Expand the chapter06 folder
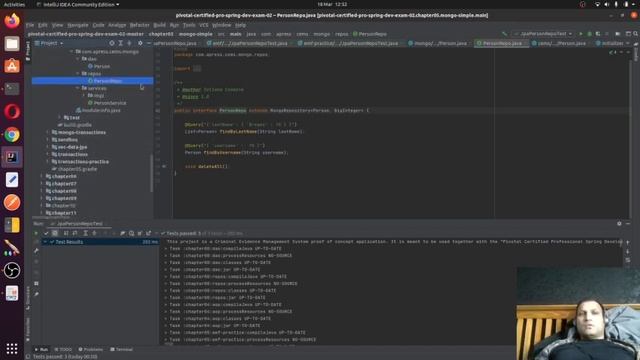Screen dimensions: 640x360 [42, 176]
